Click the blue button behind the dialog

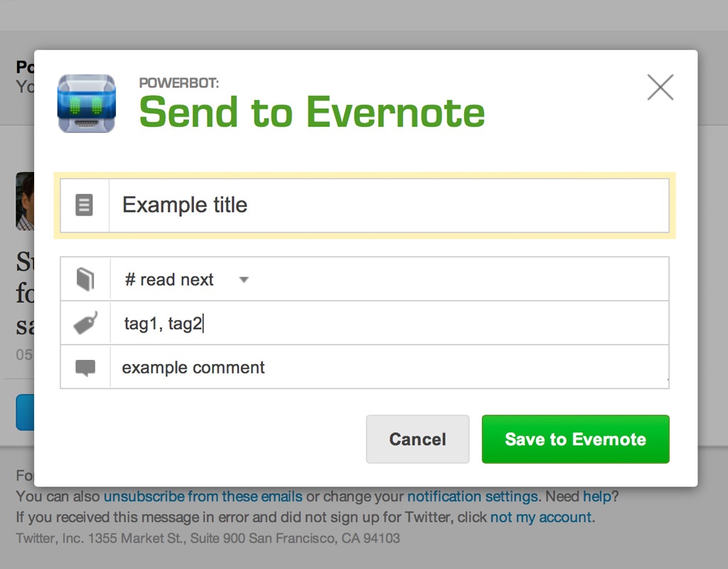tap(25, 413)
